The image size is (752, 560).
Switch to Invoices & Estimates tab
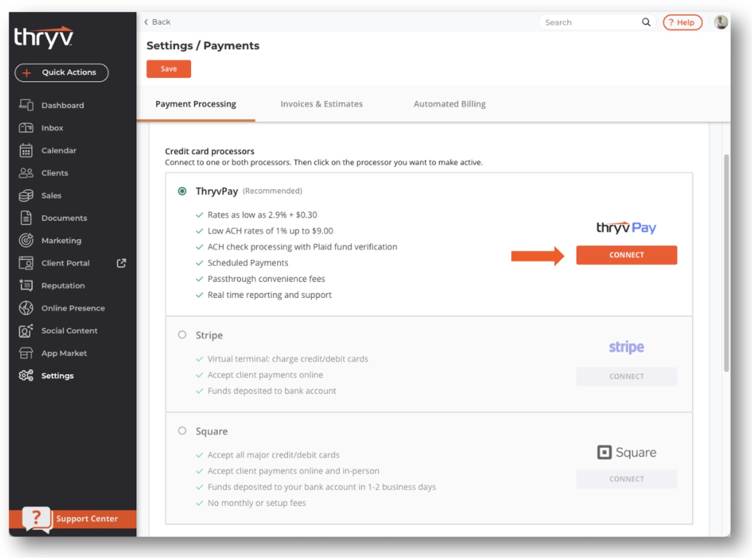(x=321, y=104)
